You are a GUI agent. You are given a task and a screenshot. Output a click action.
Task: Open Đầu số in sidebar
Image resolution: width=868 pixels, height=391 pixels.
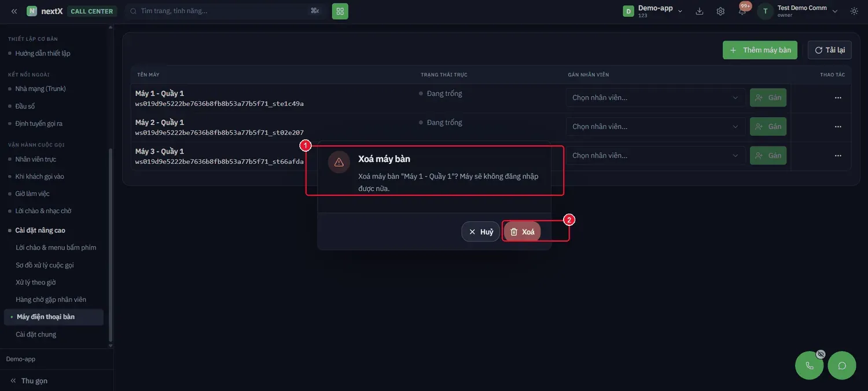(x=25, y=106)
